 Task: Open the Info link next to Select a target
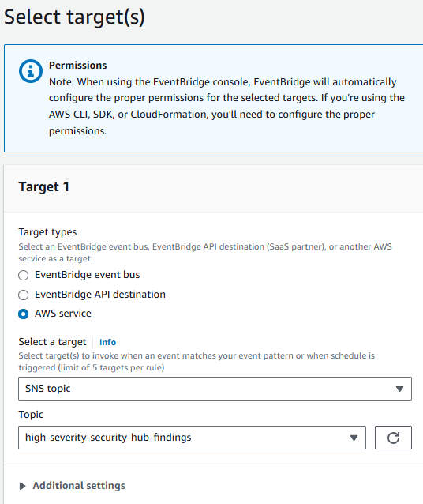click(x=107, y=342)
